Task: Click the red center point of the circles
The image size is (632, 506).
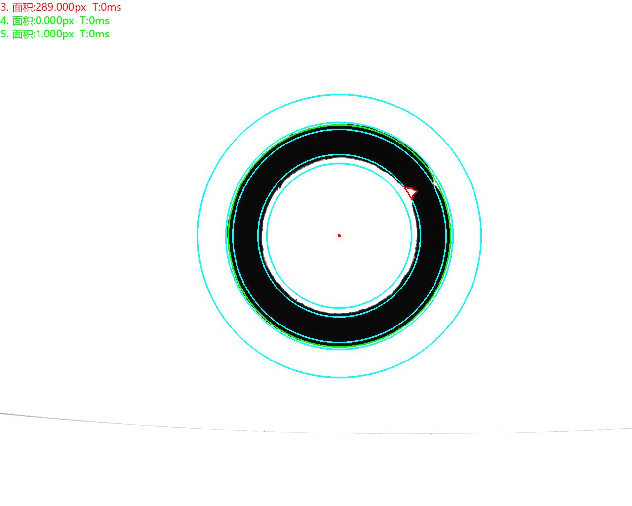Action: tap(339, 235)
